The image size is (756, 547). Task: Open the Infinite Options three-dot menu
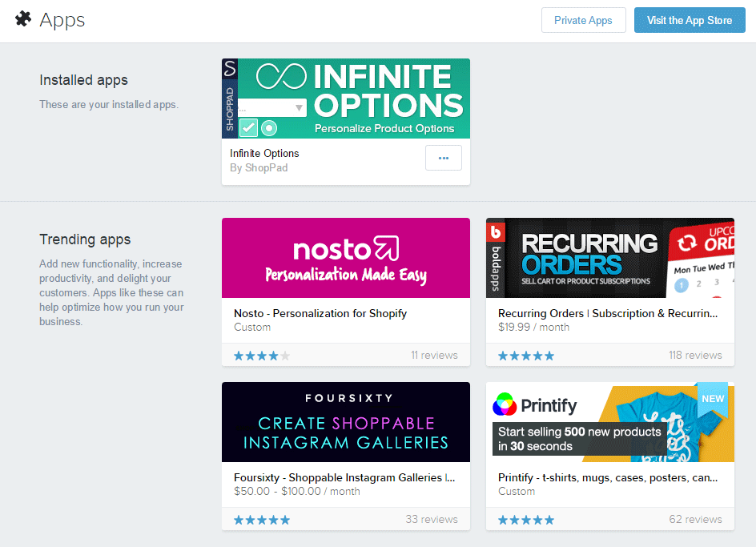[443, 158]
